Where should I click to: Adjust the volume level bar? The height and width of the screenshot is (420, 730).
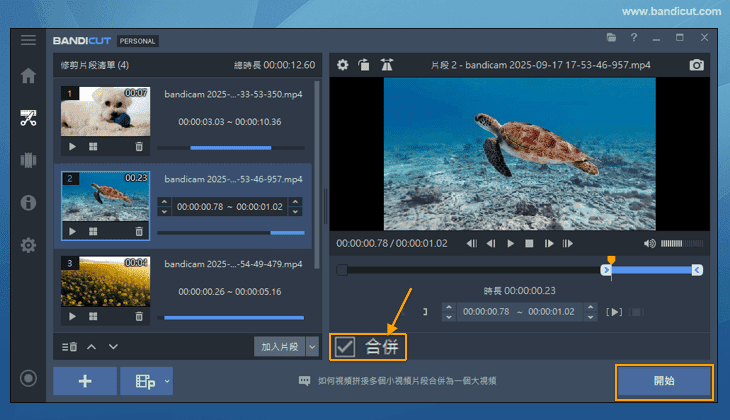coord(682,244)
